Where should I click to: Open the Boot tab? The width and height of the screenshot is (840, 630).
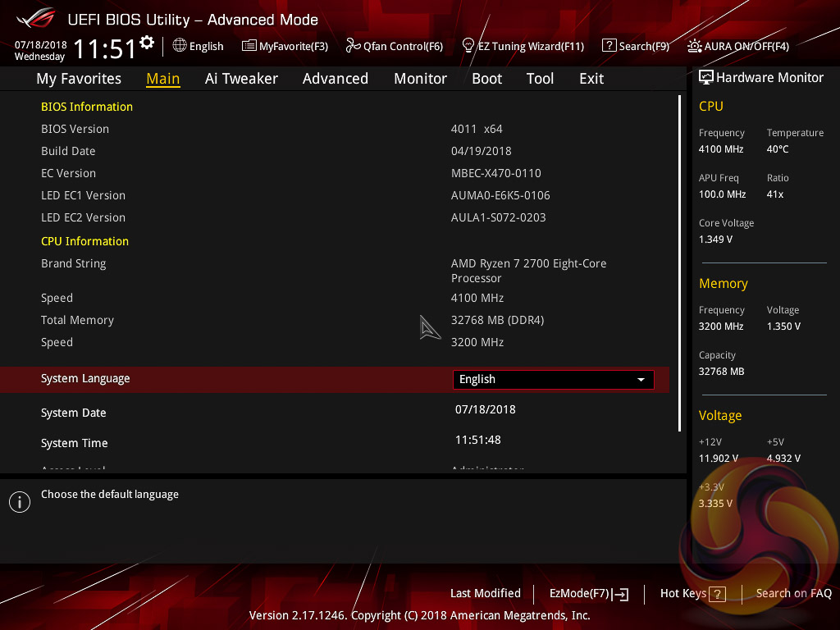[x=486, y=79]
